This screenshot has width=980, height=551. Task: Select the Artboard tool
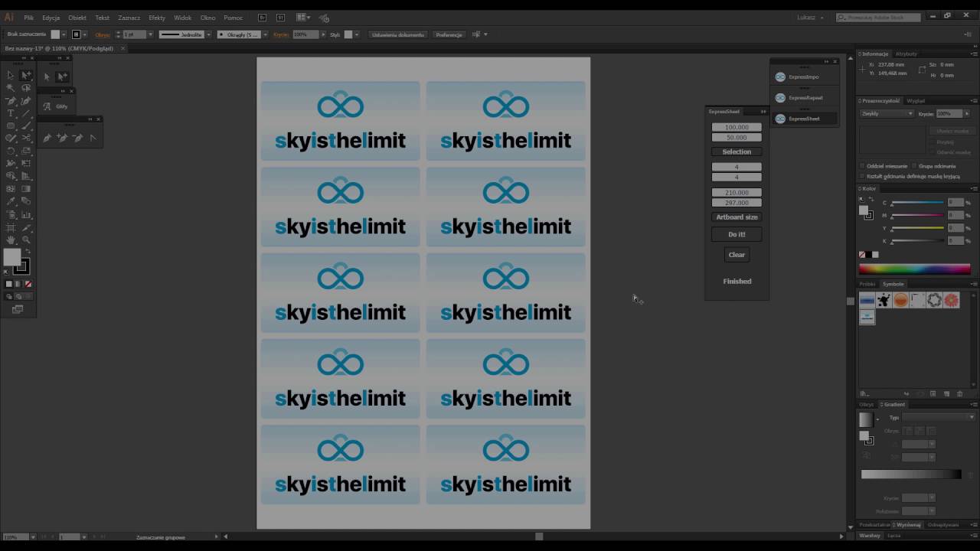coord(11,227)
